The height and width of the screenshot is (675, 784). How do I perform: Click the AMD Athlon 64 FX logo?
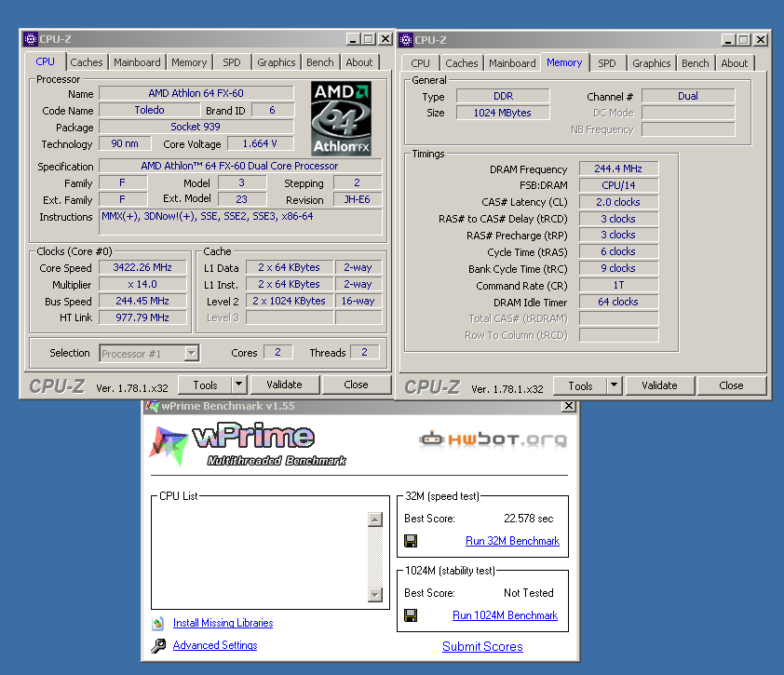pyautogui.click(x=341, y=118)
